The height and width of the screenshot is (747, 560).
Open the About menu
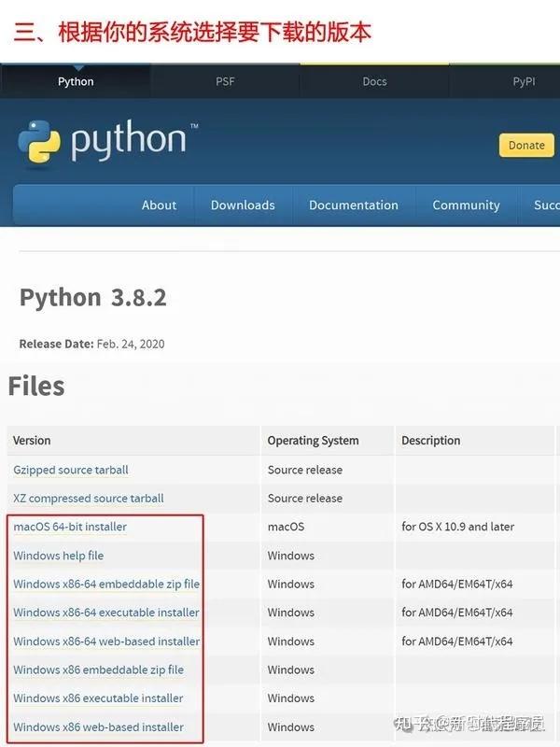click(159, 205)
